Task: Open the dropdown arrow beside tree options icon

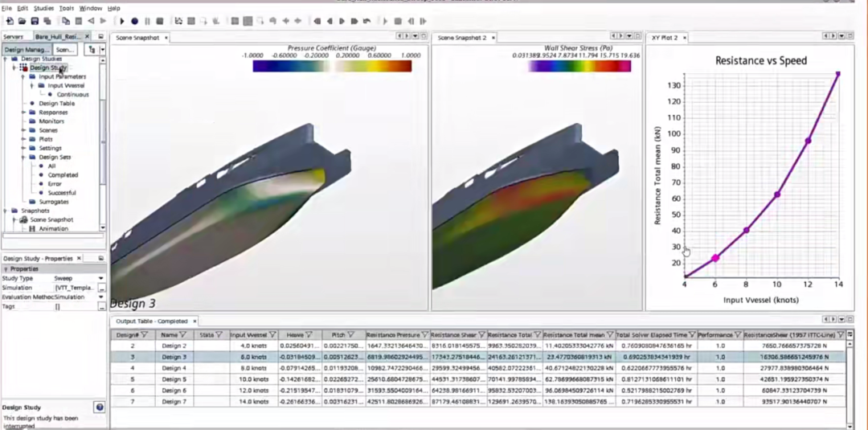Action: [102, 50]
